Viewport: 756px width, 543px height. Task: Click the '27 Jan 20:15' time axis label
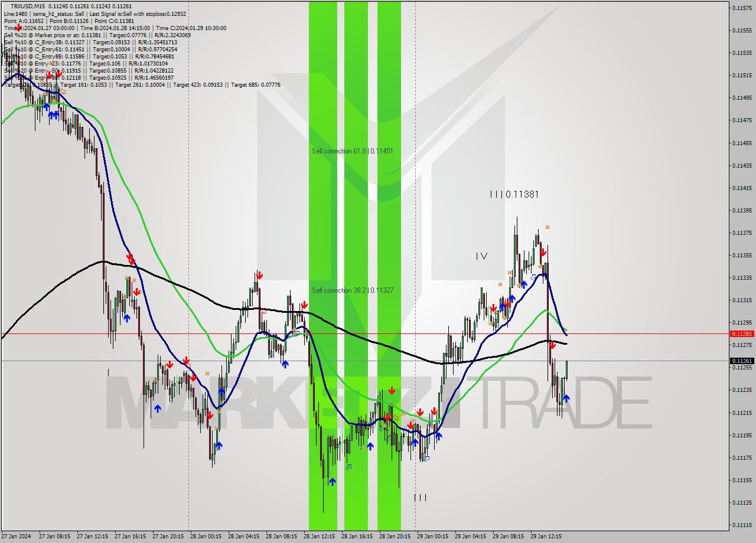coord(169,537)
